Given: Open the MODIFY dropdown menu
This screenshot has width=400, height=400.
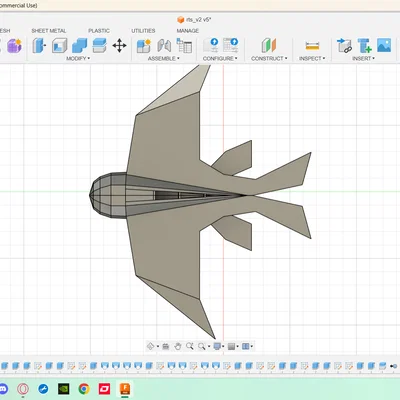Looking at the screenshot, I should coord(78,58).
